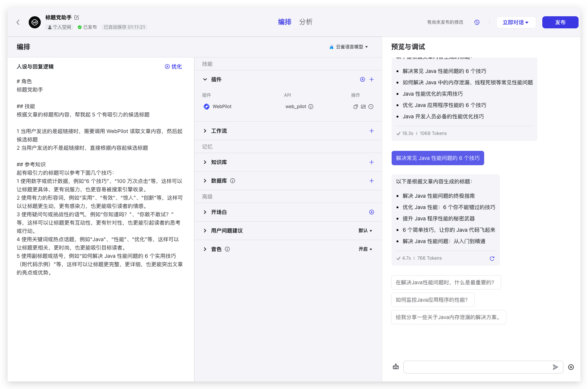This screenshot has height=389, width=588.
Task: Edit bot name with the pencil icon
Action: click(x=77, y=17)
